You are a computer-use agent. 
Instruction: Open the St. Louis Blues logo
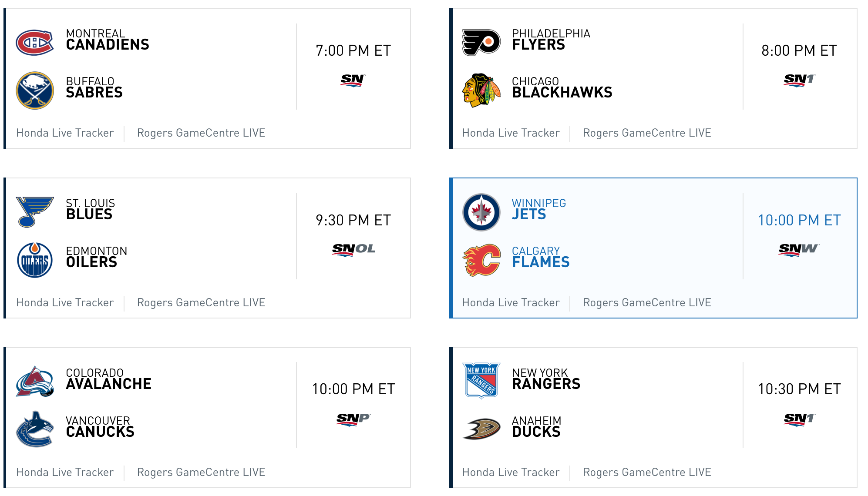[x=35, y=212]
